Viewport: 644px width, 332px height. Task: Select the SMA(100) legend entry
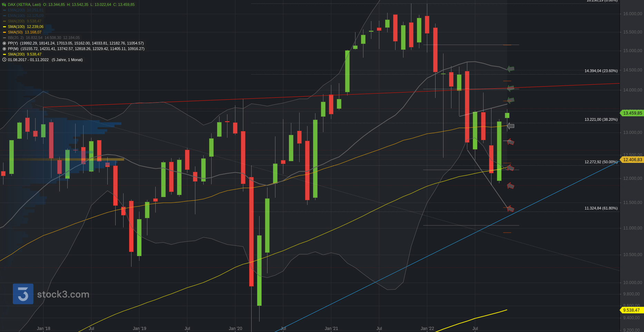coord(26,27)
